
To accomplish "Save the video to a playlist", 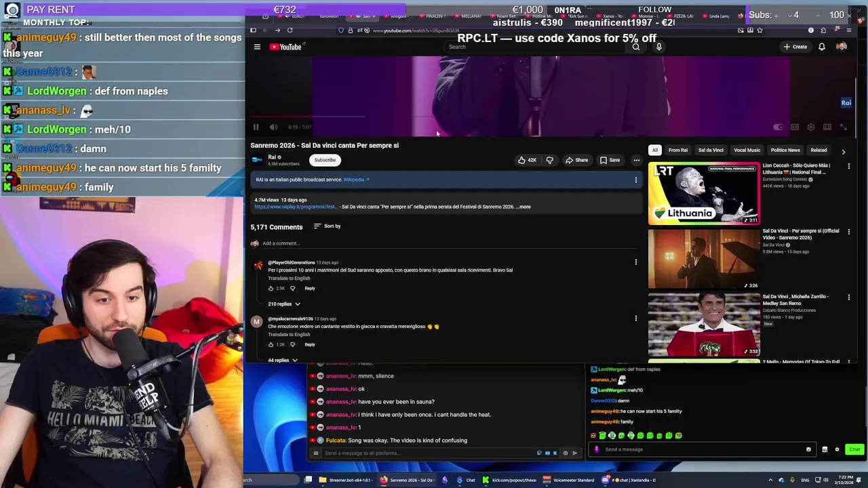I will pyautogui.click(x=610, y=160).
